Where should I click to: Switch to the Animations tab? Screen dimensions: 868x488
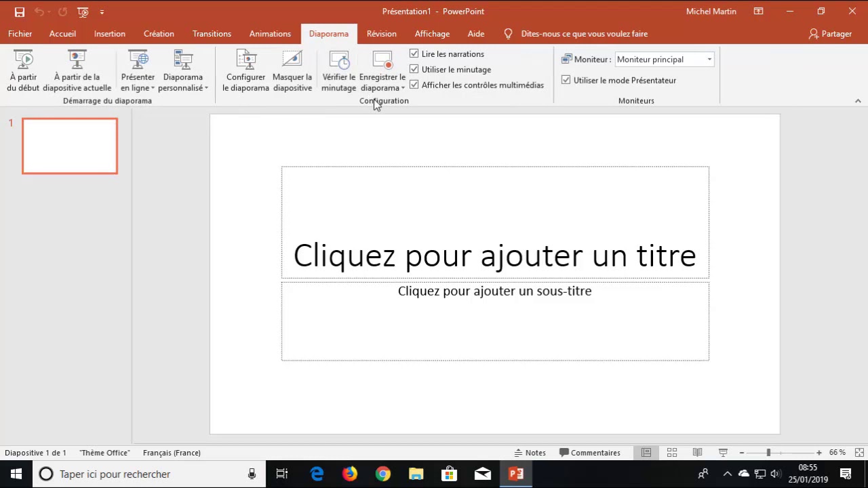pos(270,34)
